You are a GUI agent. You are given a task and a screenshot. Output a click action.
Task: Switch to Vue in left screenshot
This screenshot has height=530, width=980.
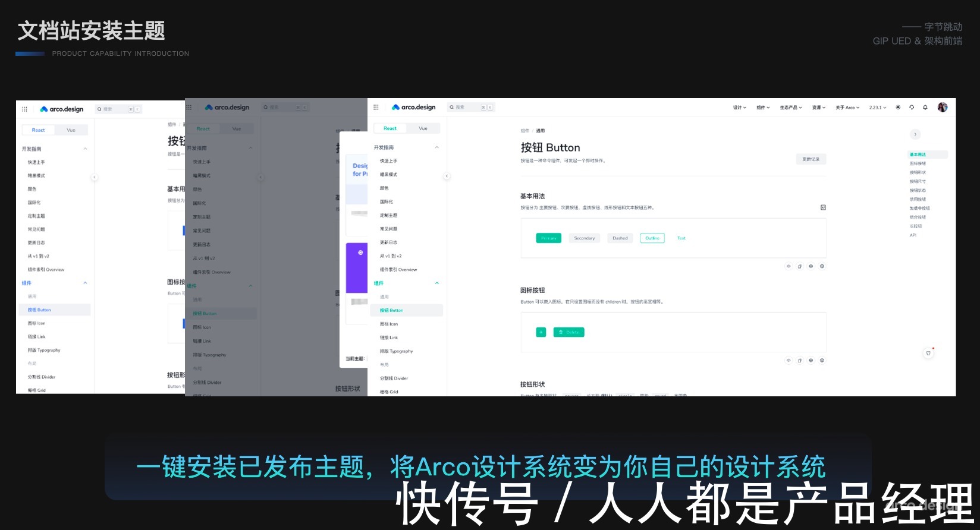[x=71, y=130]
